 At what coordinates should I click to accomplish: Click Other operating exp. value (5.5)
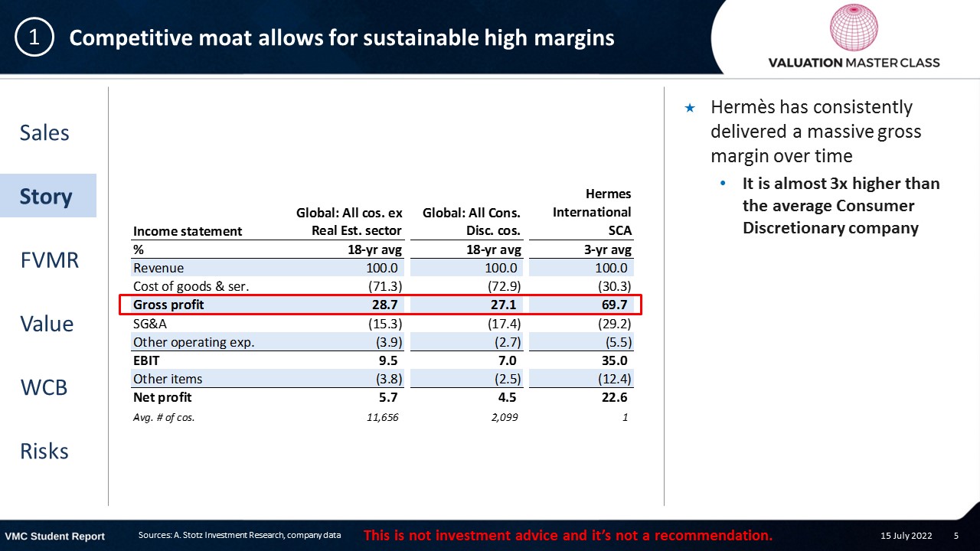point(617,342)
